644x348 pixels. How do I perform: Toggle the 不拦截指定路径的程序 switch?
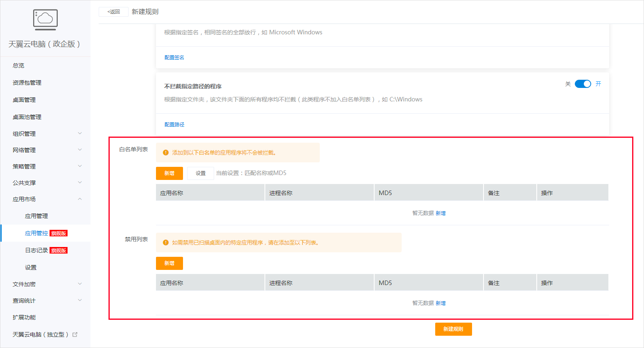(x=583, y=84)
